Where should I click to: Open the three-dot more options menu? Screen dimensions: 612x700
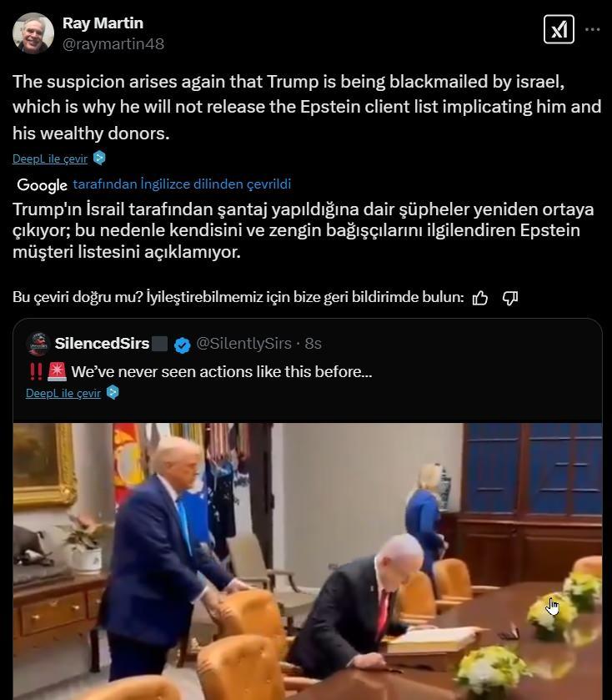tap(592, 29)
